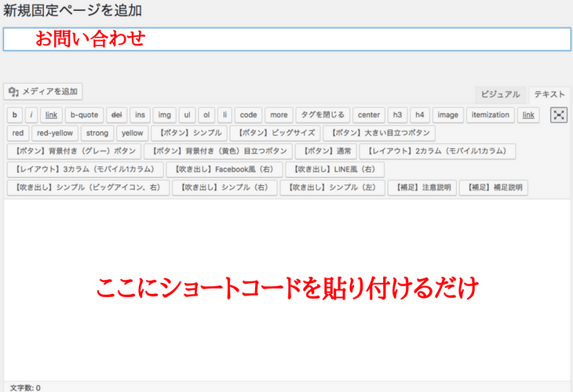The image size is (573, 392).
Task: Apply the yellow highlight tag
Action: click(x=133, y=133)
